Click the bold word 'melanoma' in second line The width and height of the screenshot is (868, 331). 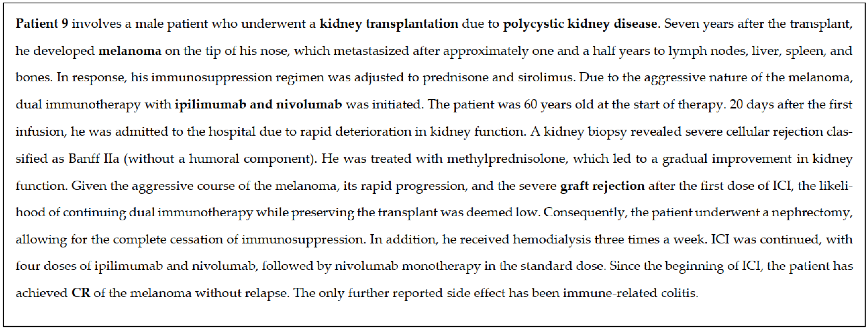pos(130,51)
